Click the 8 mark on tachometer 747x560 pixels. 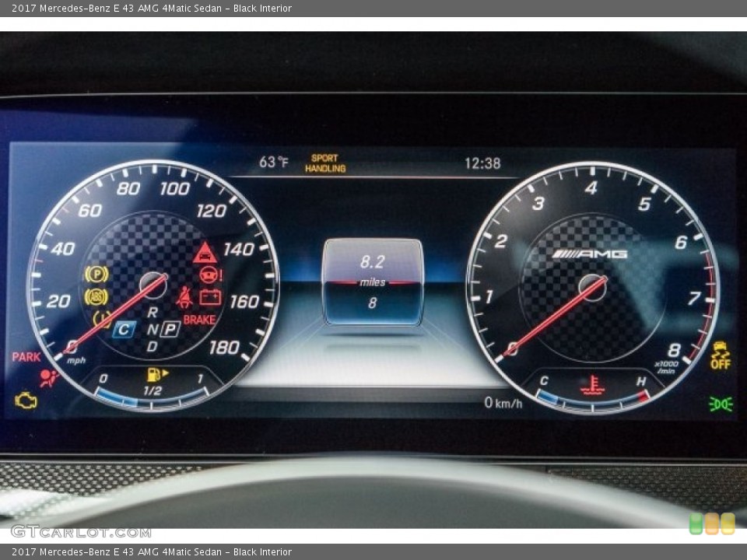pos(674,350)
